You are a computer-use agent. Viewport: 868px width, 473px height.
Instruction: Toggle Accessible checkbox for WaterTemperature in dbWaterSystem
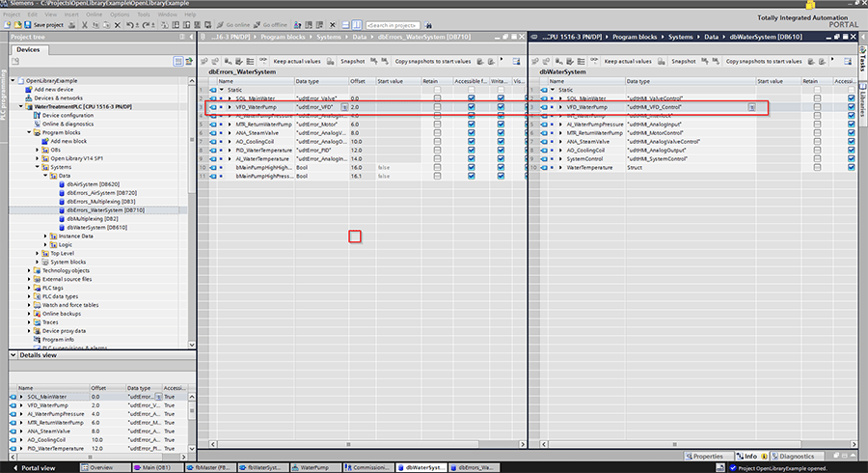click(851, 167)
